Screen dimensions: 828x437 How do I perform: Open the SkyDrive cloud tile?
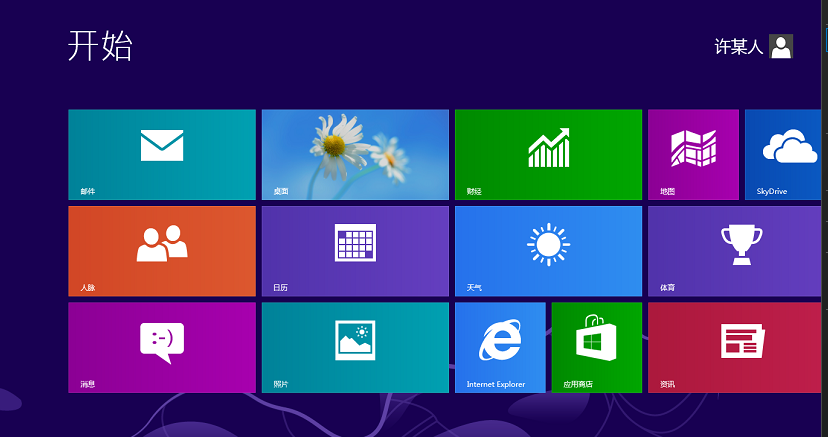click(783, 155)
